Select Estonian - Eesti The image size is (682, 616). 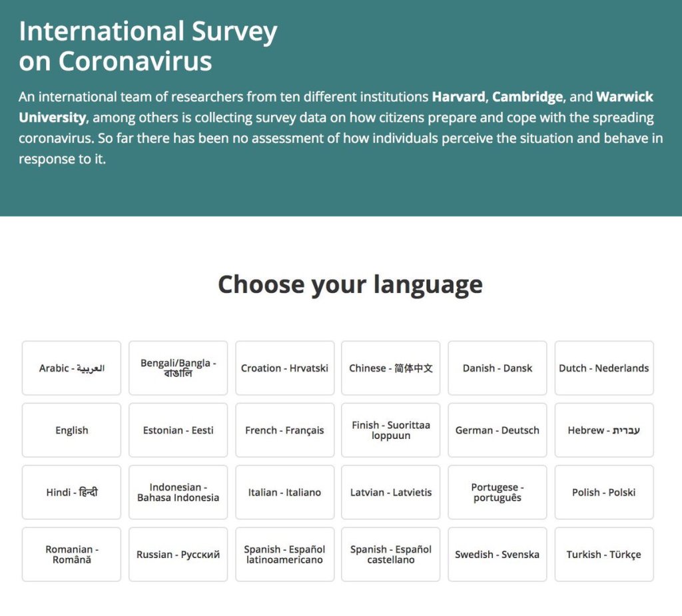pyautogui.click(x=178, y=430)
